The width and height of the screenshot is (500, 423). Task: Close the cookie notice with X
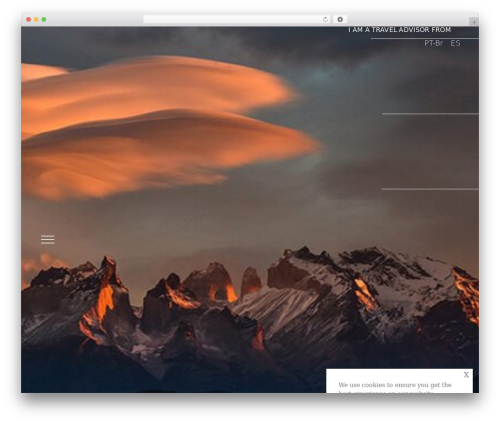coord(466,375)
